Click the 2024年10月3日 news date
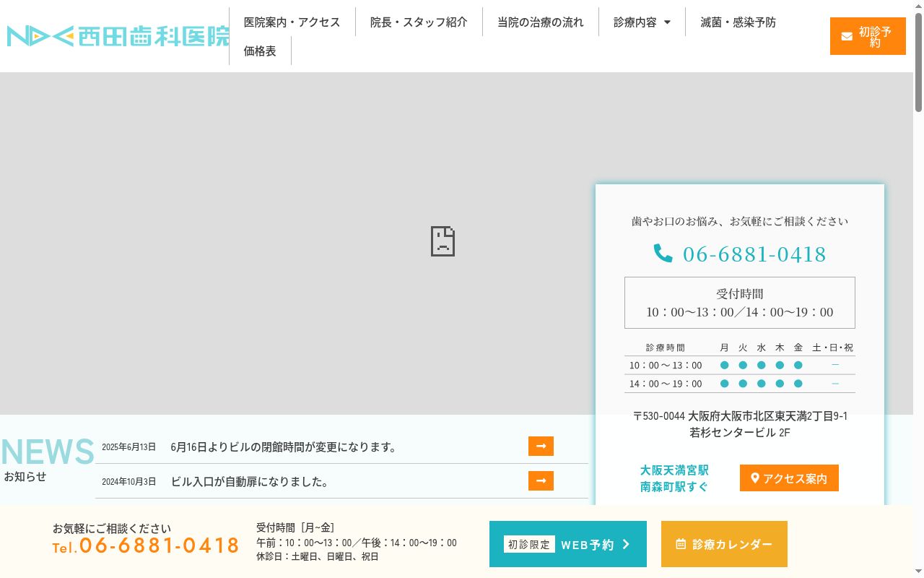 click(128, 482)
